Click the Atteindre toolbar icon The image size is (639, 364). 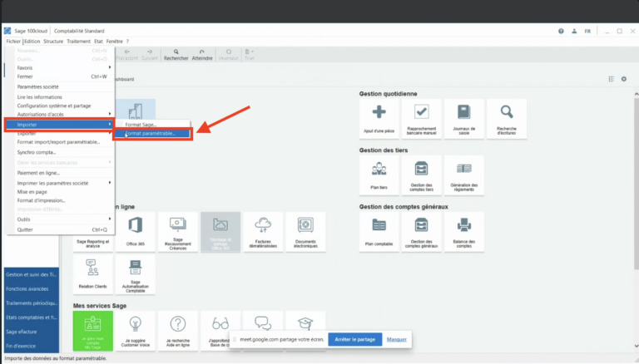[x=202, y=55]
